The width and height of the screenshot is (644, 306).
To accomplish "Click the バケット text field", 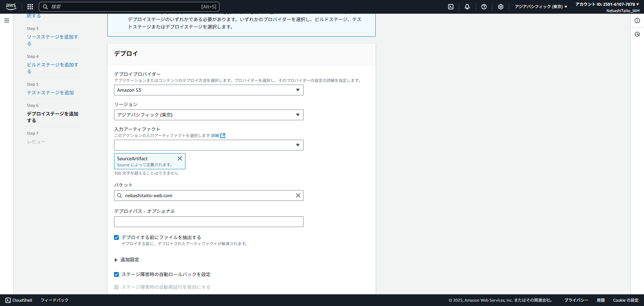I will (x=209, y=195).
